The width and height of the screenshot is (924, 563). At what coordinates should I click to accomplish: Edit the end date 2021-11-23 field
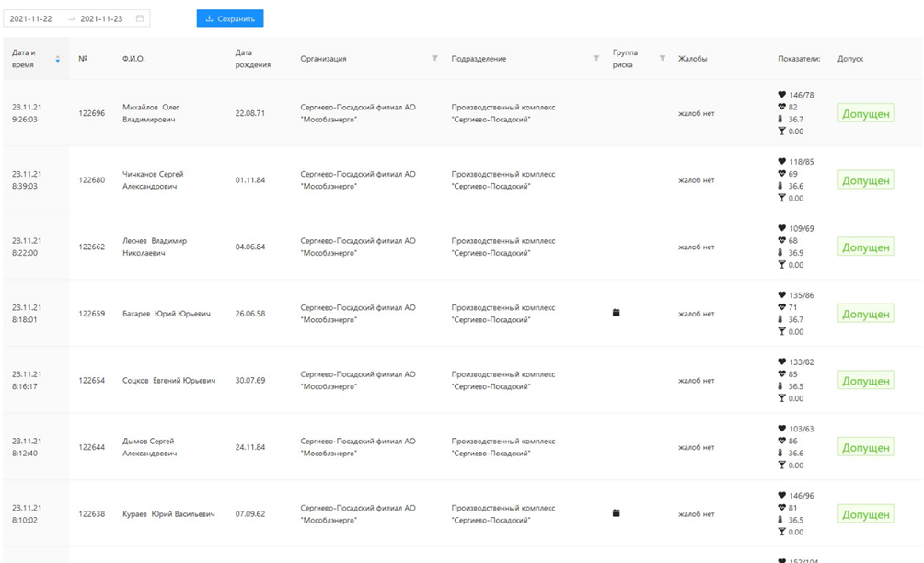point(101,18)
